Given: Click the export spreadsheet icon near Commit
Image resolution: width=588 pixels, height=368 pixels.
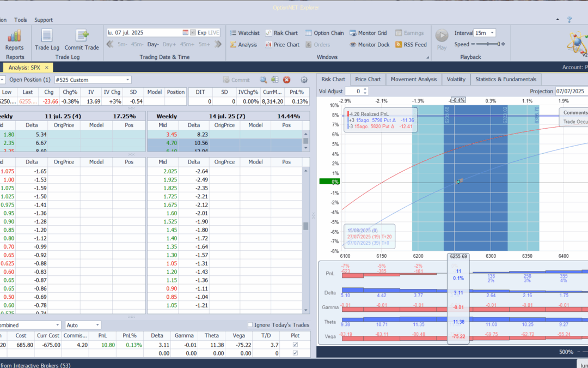Looking at the screenshot, I should 275,80.
